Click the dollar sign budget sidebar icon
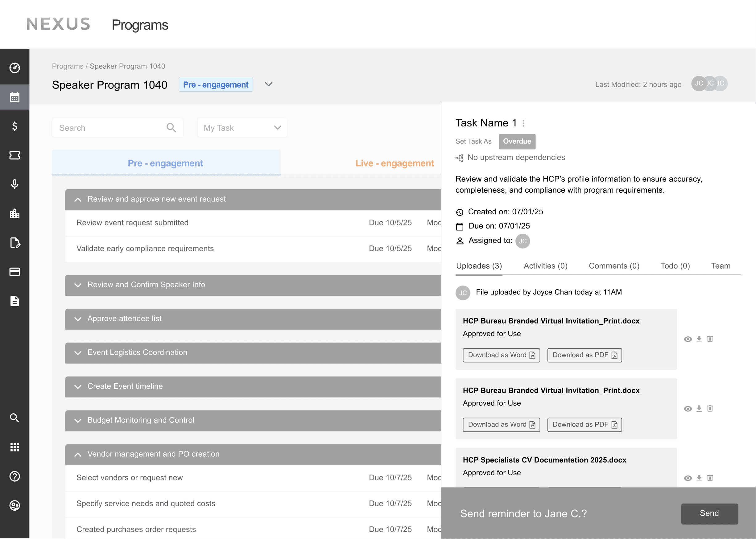Screen dimensions: 756x539 (x=14, y=126)
